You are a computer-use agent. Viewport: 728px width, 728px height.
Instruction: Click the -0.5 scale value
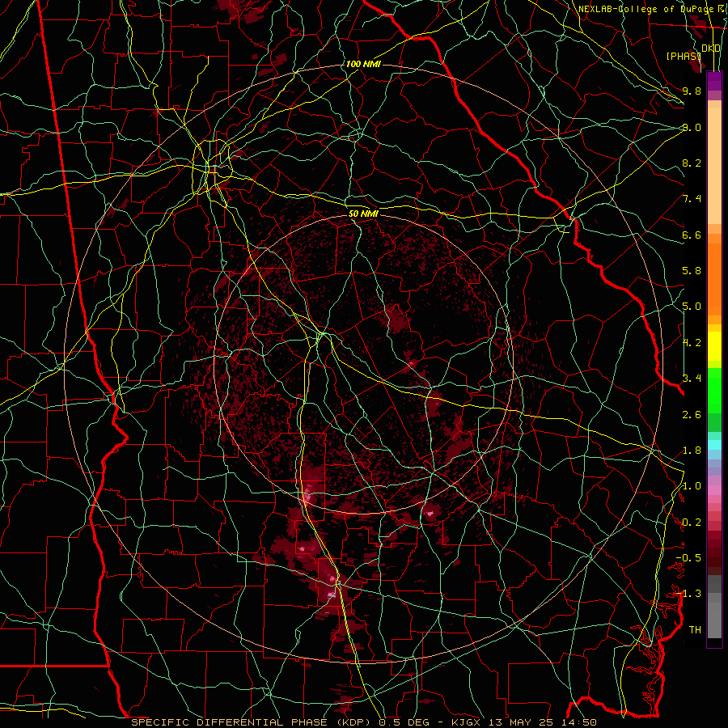point(688,558)
